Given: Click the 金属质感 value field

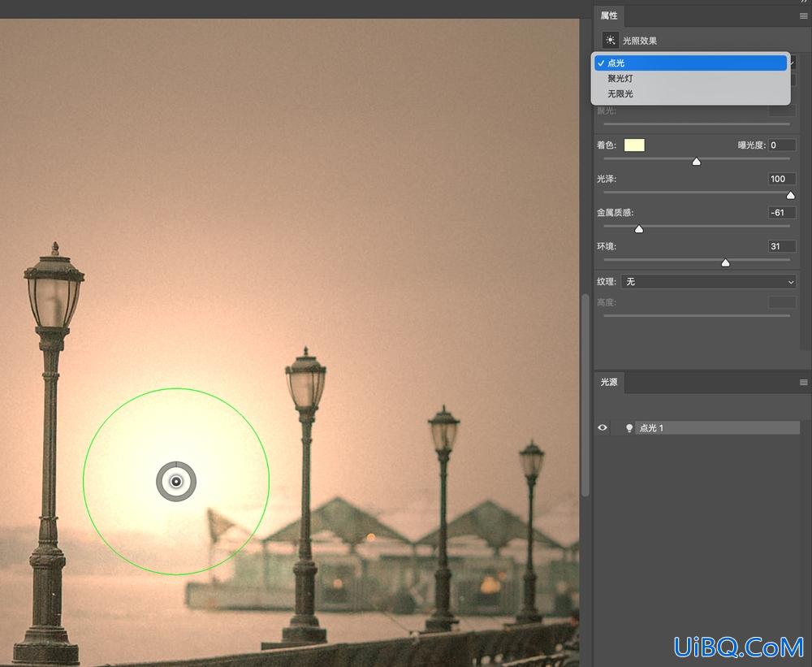Looking at the screenshot, I should click(782, 213).
